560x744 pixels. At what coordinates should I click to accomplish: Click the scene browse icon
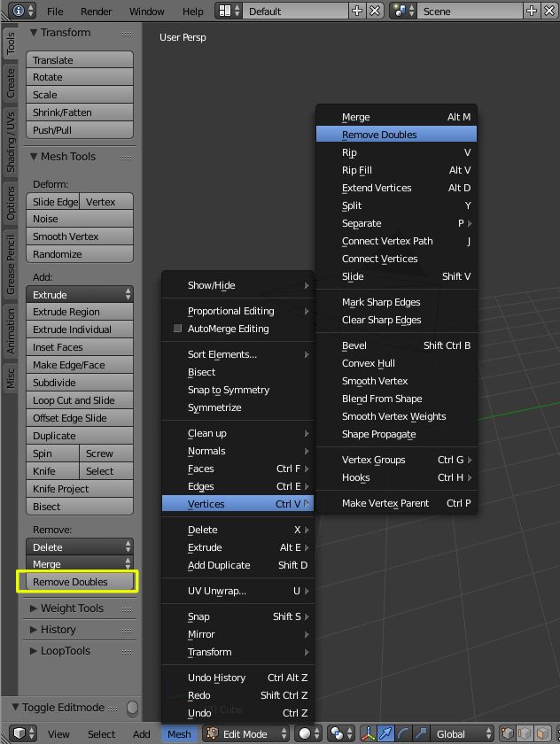[404, 11]
